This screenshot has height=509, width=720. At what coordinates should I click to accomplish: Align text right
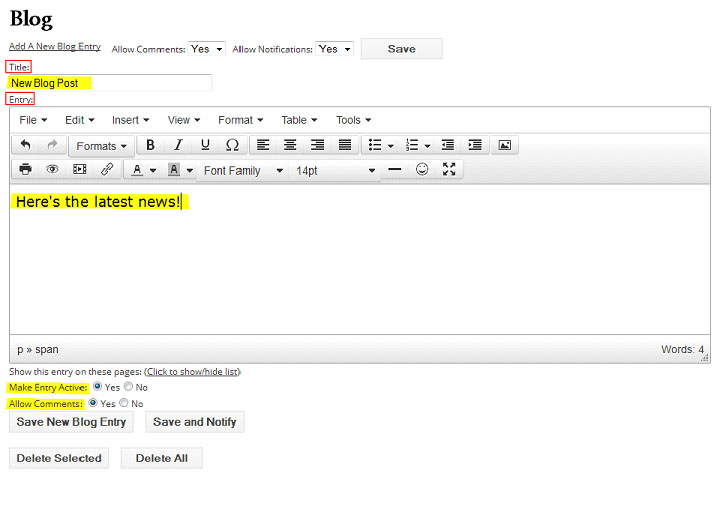(x=317, y=145)
